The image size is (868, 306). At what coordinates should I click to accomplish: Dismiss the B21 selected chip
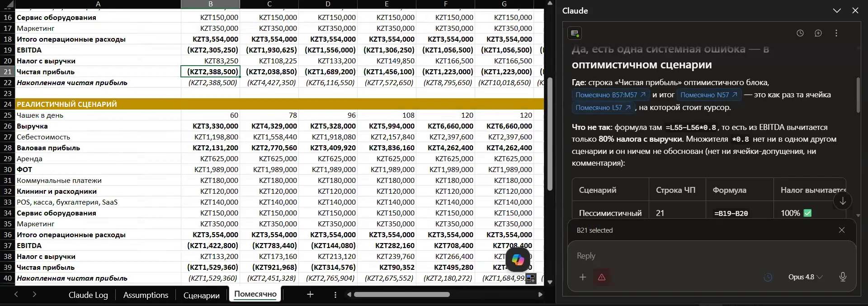841,230
